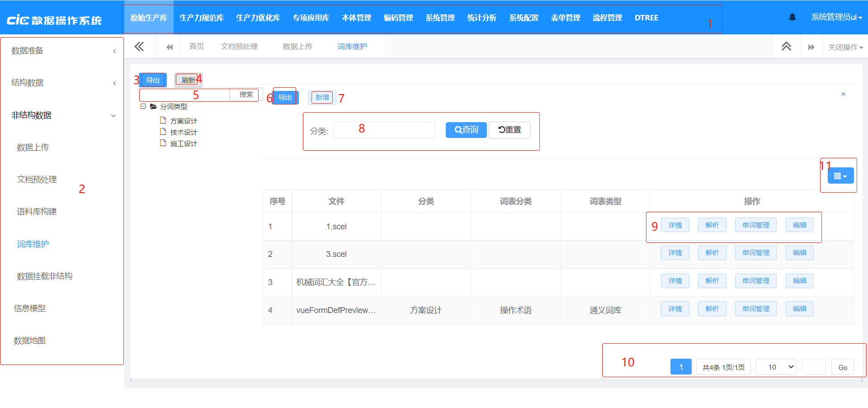Screen dimensions: 868x408
Task: Click the document icon beside 施工设计
Action: [164, 143]
